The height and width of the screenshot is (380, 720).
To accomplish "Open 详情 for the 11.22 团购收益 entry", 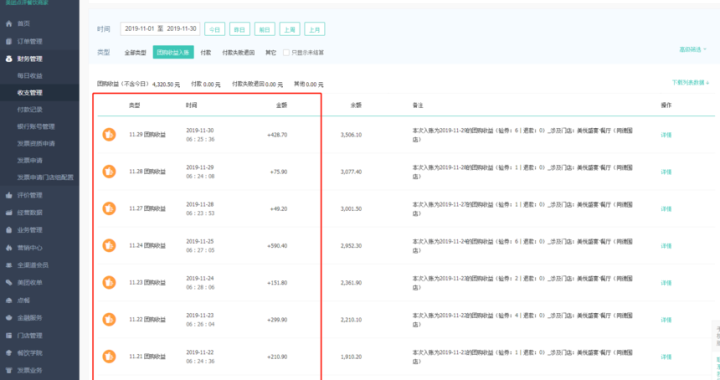I will click(x=666, y=320).
